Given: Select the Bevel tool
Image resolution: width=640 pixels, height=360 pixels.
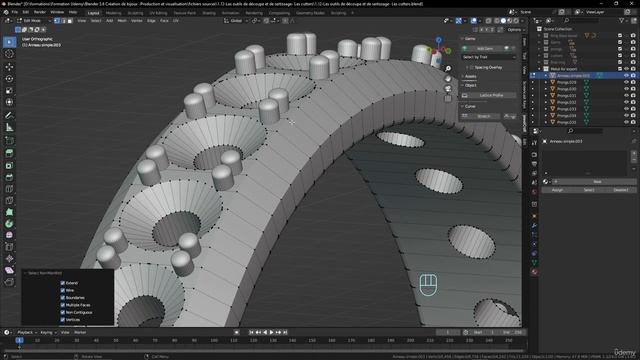Looking at the screenshot, I should pos(9,177).
